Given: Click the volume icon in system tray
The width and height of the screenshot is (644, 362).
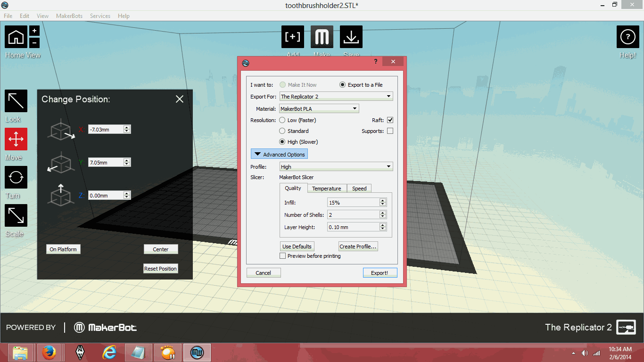Looking at the screenshot, I should [585, 353].
